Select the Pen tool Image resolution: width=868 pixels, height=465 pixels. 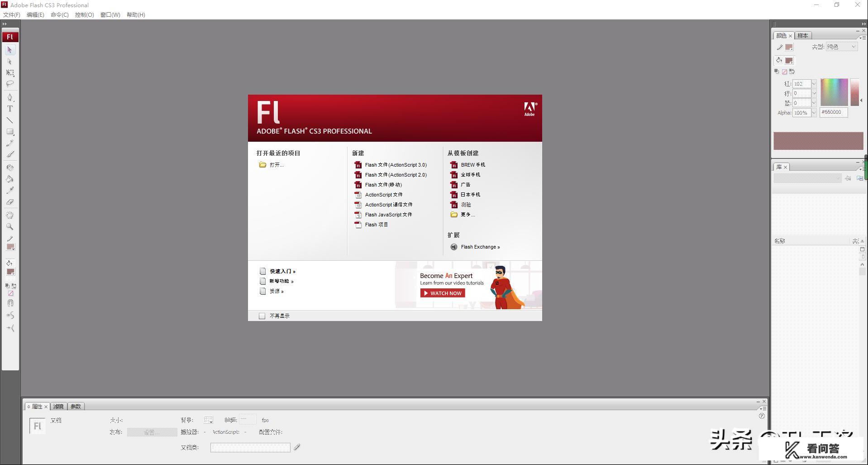click(10, 97)
